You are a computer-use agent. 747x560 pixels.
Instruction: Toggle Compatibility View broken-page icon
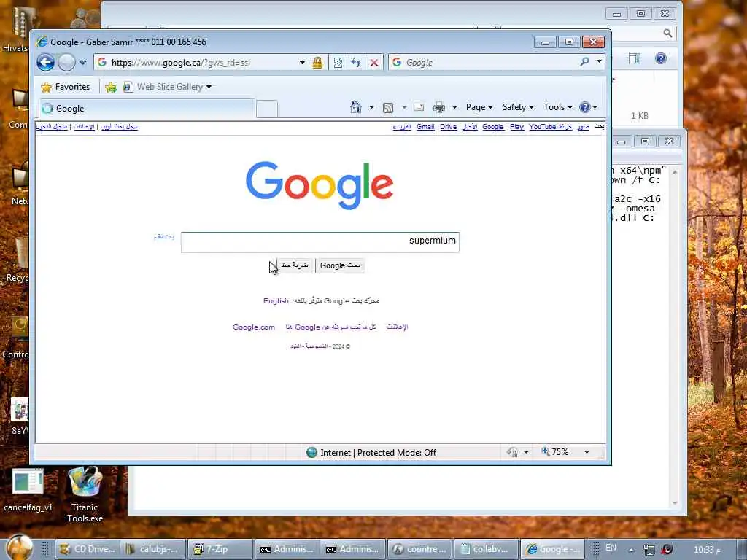point(338,63)
